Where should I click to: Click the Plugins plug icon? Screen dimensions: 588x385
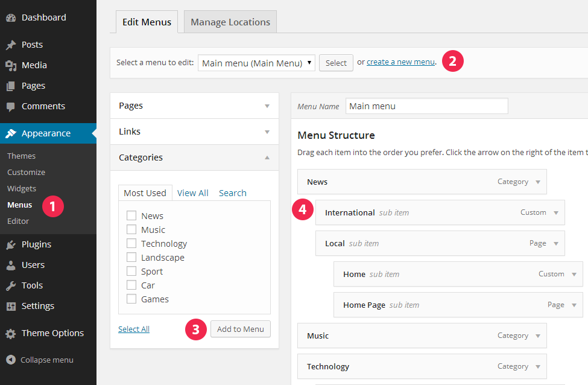coord(11,245)
